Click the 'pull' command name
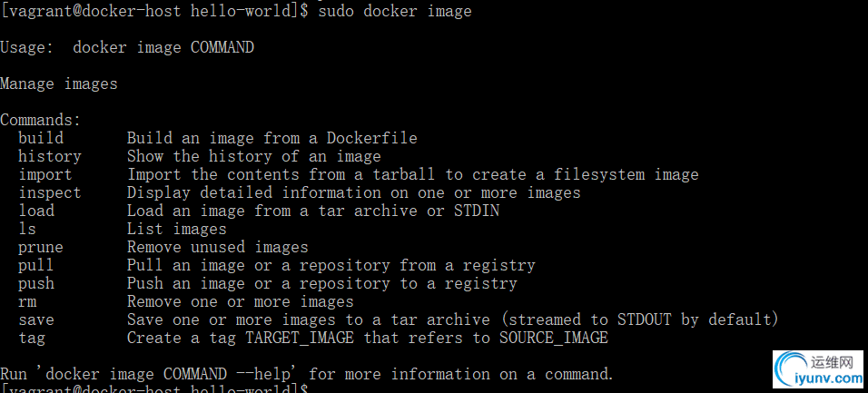The height and width of the screenshot is (393, 868). [36, 265]
